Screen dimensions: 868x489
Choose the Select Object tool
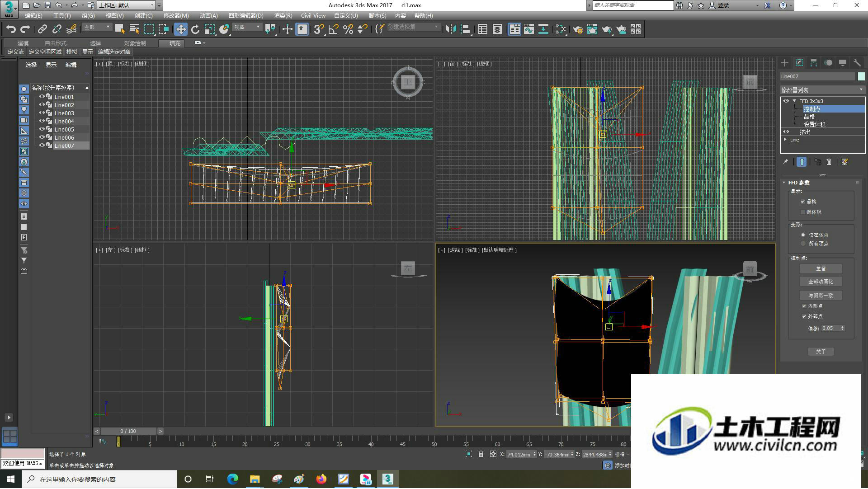[x=120, y=29]
